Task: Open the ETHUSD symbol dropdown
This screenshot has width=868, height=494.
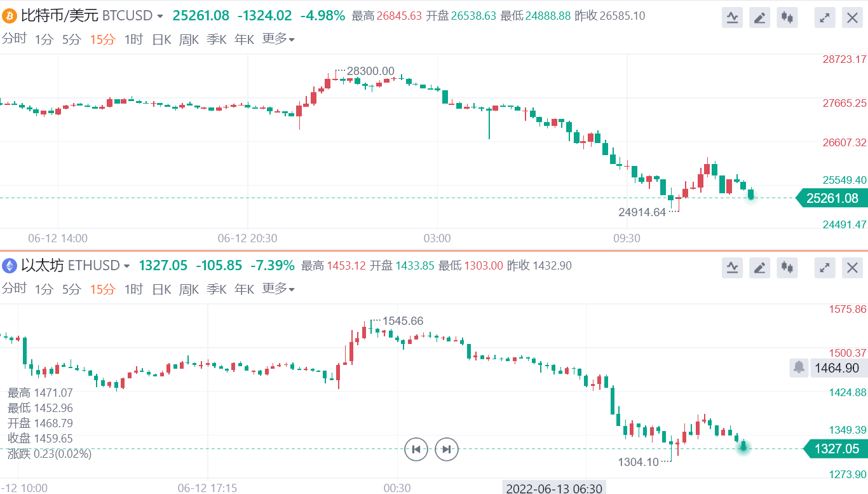Action: (126, 266)
